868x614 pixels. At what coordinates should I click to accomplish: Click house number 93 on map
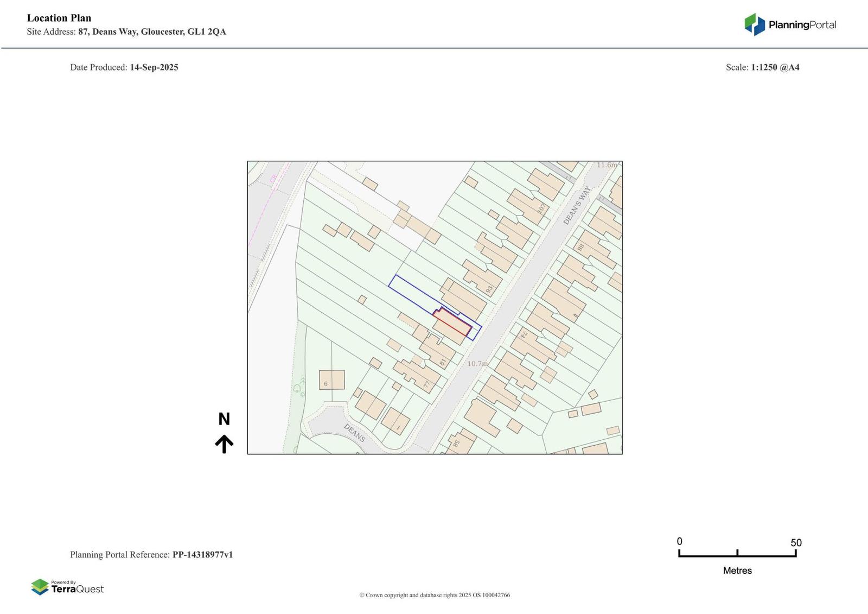click(489, 290)
